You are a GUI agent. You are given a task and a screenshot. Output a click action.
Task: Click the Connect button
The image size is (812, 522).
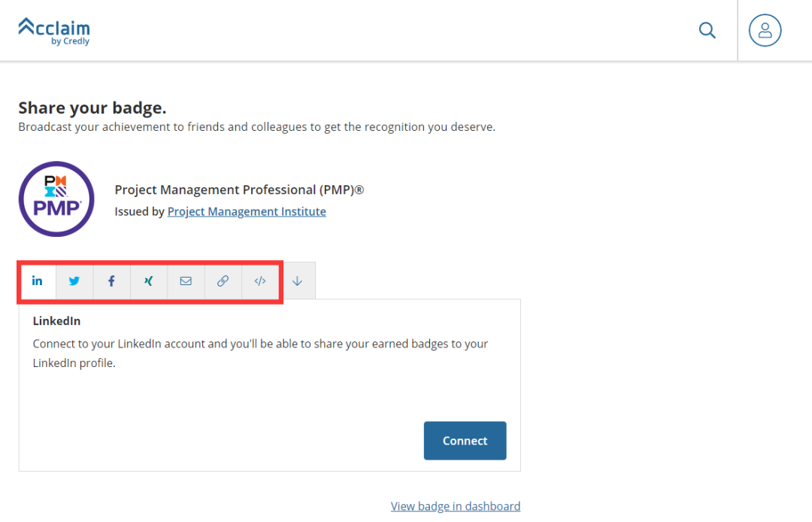(x=465, y=441)
